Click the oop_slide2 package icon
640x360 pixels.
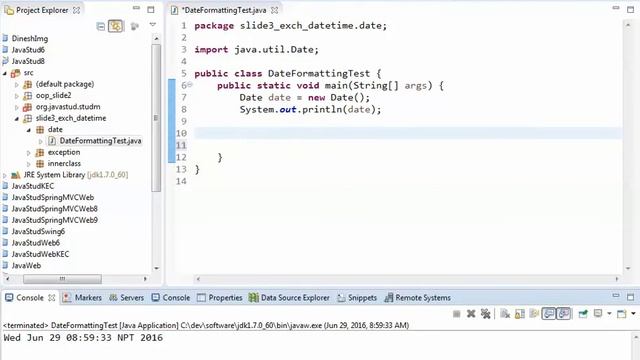coord(27,96)
